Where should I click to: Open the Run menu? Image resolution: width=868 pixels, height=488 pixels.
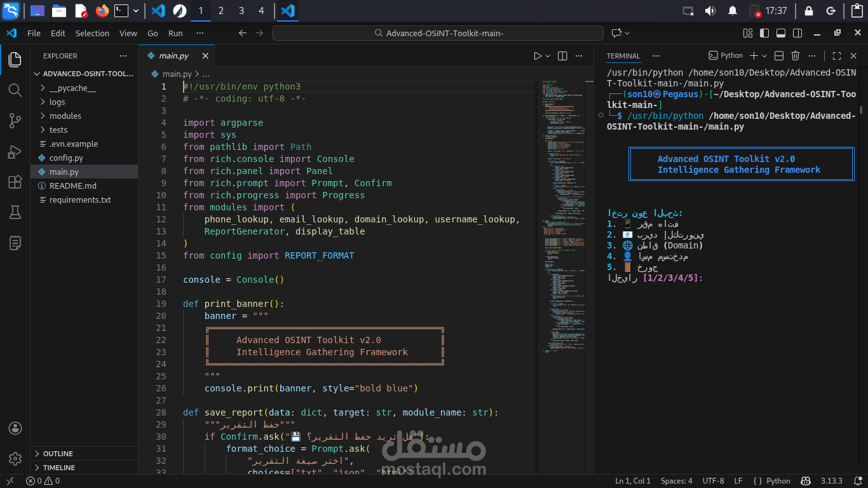[x=175, y=33]
